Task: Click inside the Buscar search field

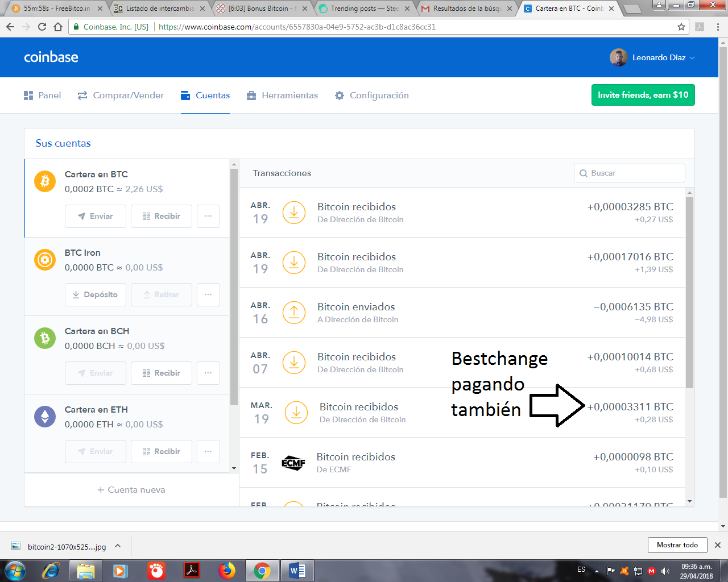Action: (629, 173)
